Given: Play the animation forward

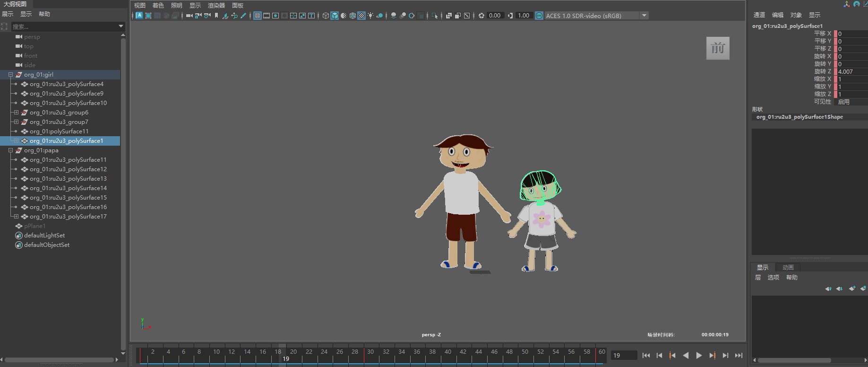Looking at the screenshot, I should click(x=699, y=355).
